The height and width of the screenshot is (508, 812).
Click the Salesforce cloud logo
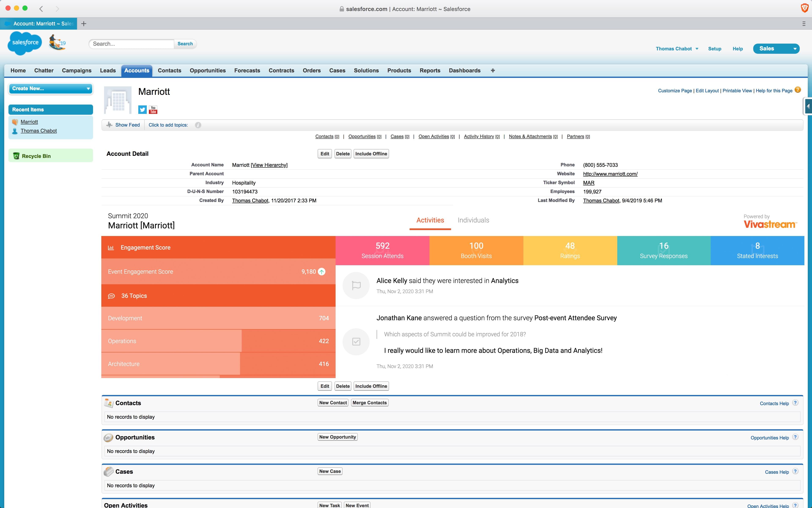click(x=25, y=43)
